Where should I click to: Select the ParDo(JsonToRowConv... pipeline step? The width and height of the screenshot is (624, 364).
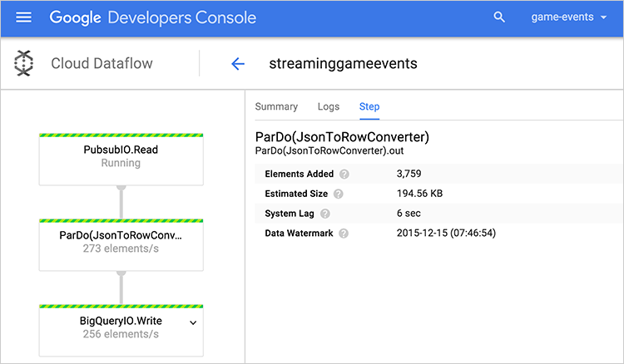click(121, 245)
